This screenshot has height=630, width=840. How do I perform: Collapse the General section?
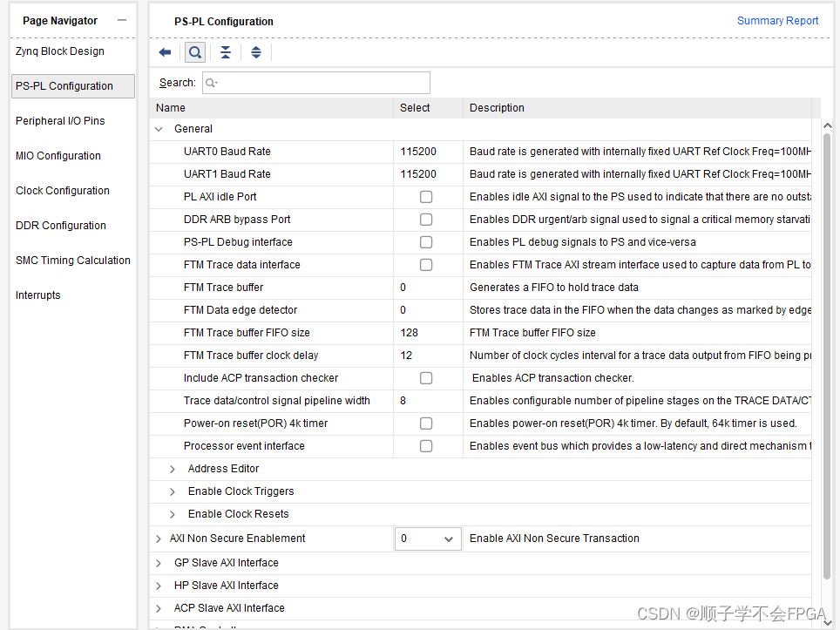tap(159, 129)
